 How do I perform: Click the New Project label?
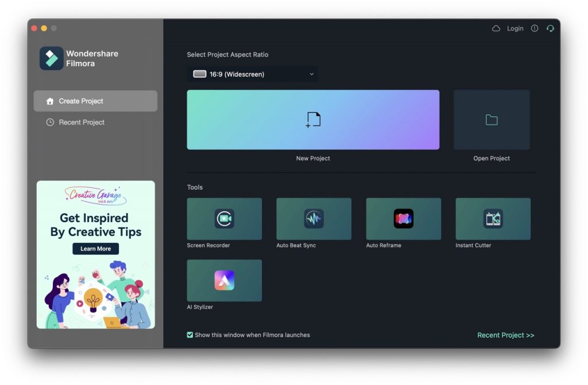tap(313, 159)
